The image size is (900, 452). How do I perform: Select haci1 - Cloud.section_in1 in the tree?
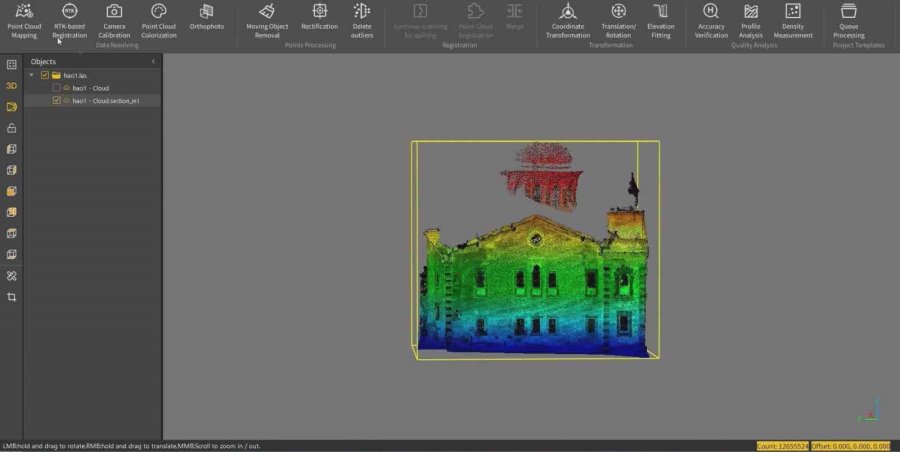105,101
